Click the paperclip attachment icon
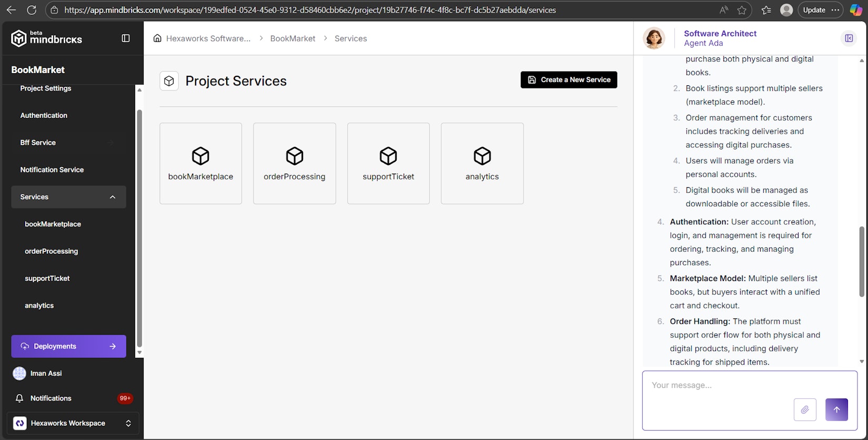Viewport: 868px width, 440px height. pos(804,409)
